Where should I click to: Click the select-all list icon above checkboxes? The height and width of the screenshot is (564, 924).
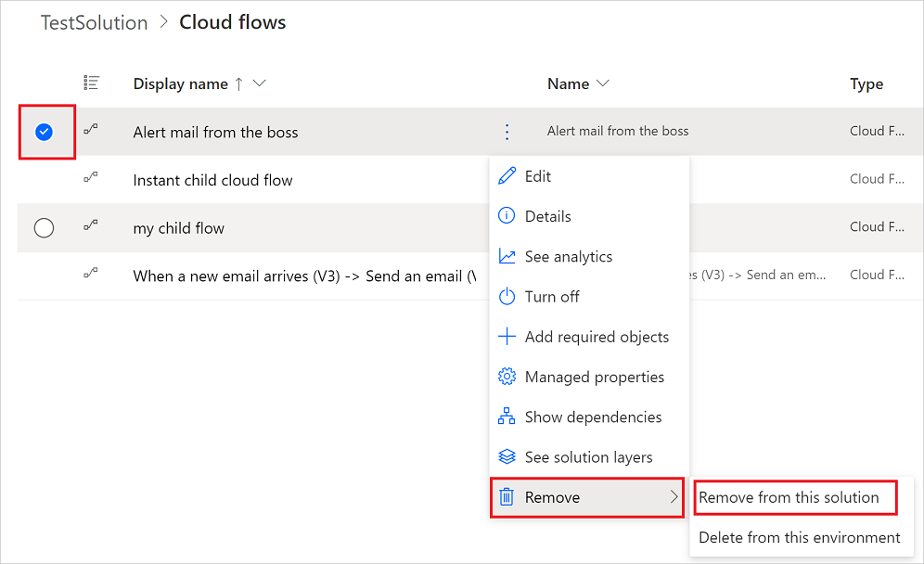pyautogui.click(x=90, y=83)
